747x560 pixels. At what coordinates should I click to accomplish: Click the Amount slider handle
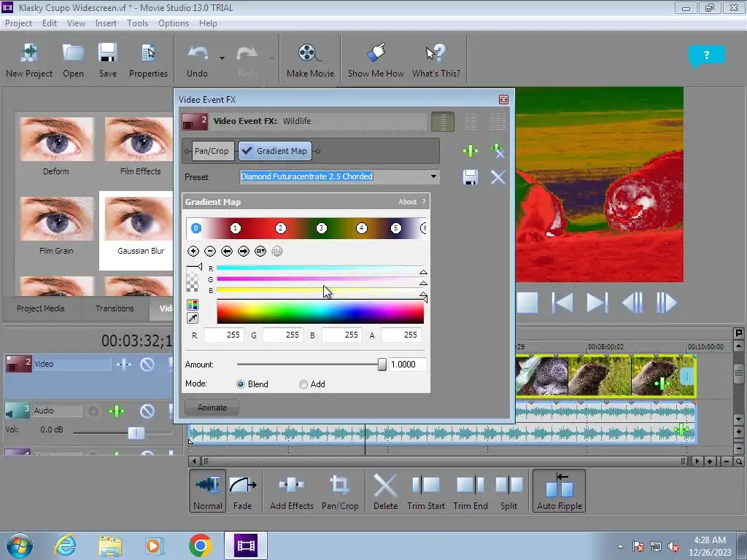point(382,365)
